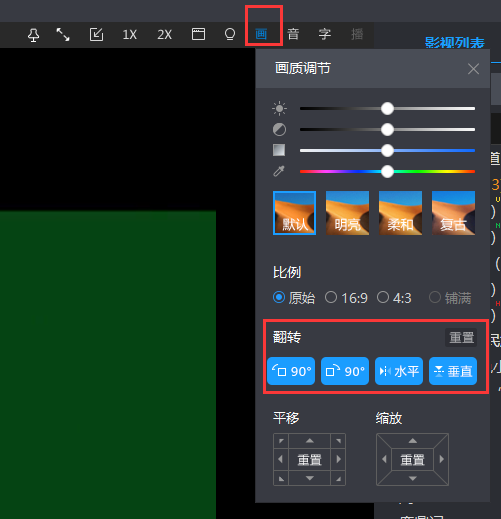
Task: Select the 1X playback size
Action: click(130, 35)
